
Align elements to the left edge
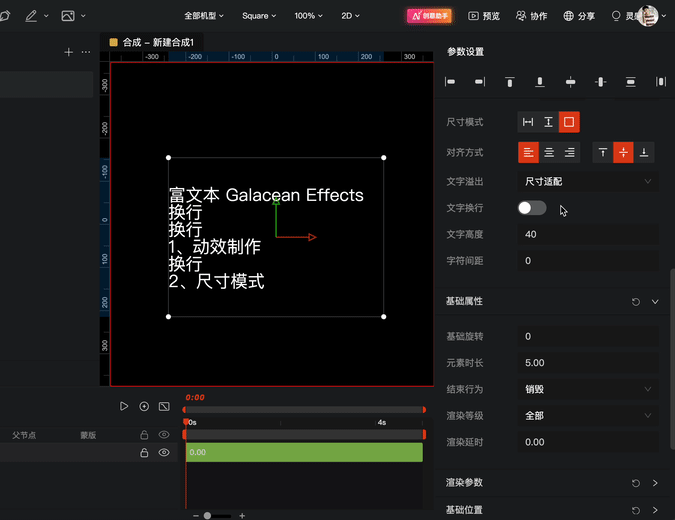(450, 82)
